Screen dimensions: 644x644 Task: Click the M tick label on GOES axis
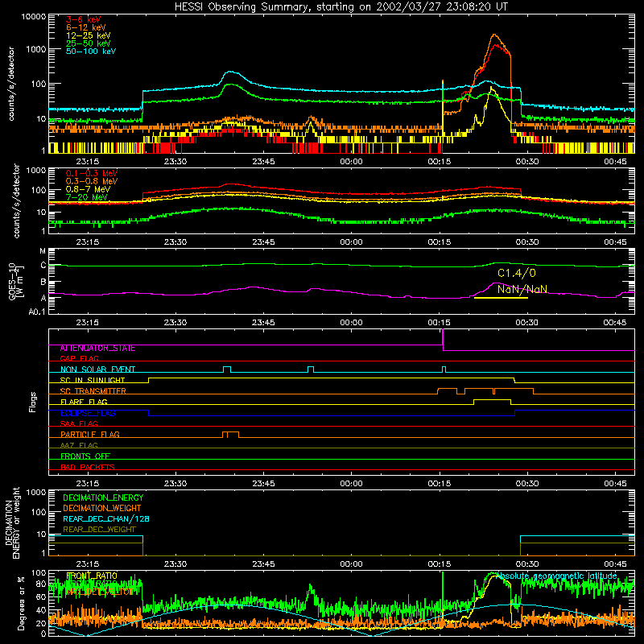[43, 251]
